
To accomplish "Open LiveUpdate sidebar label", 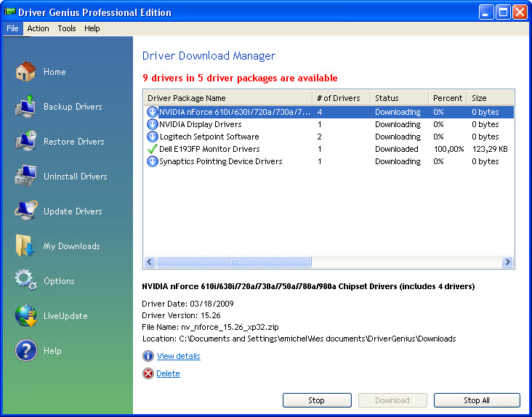I will tap(65, 316).
